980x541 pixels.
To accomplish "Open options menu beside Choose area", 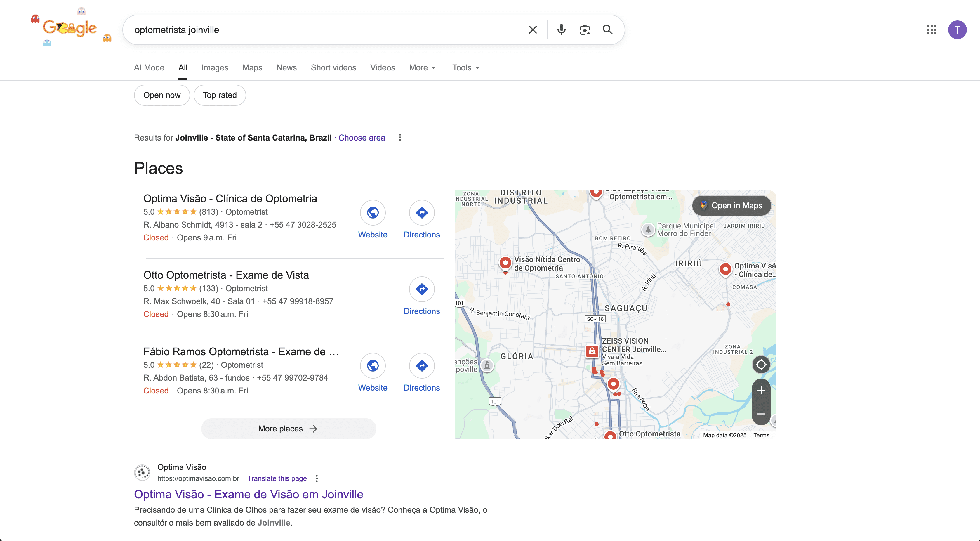I will click(x=400, y=137).
